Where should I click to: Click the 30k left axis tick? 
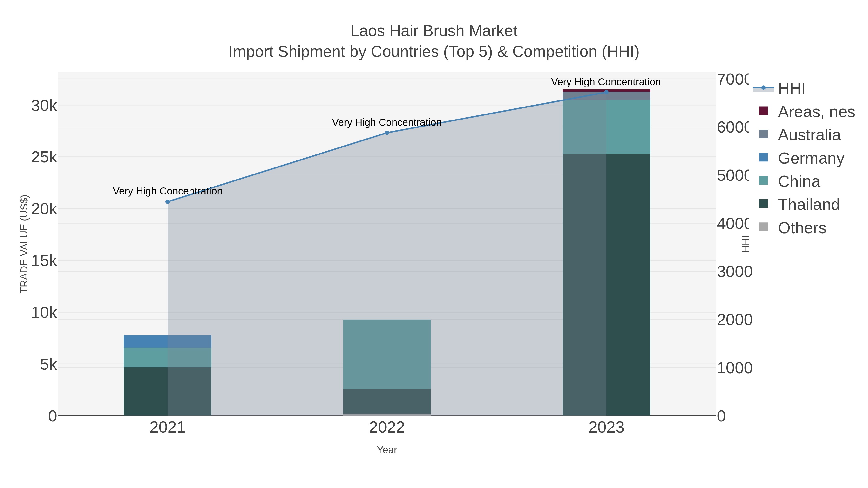click(x=44, y=106)
